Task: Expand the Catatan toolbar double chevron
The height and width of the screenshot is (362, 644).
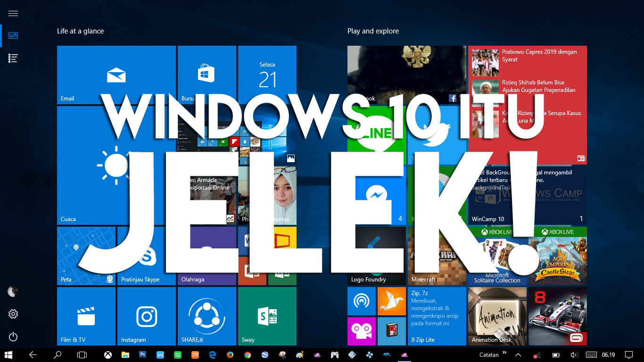Action: 504,353
